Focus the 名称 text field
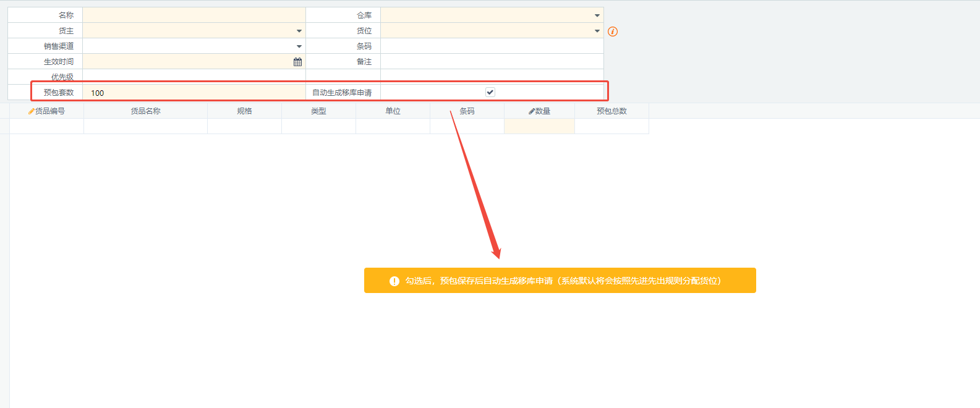 pos(194,15)
